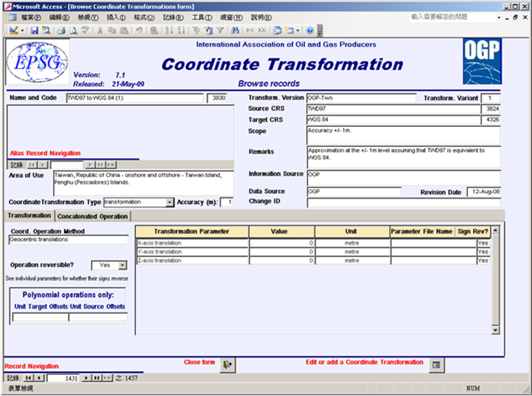Click the New Record toolbar icon
Image resolution: width=532 pixels, height=396 pixels.
(251, 31)
